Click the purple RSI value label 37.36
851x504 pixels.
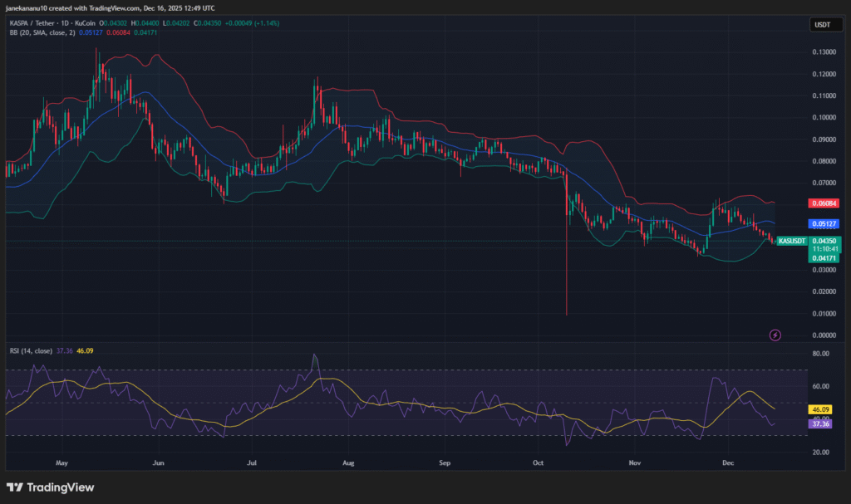coord(819,423)
